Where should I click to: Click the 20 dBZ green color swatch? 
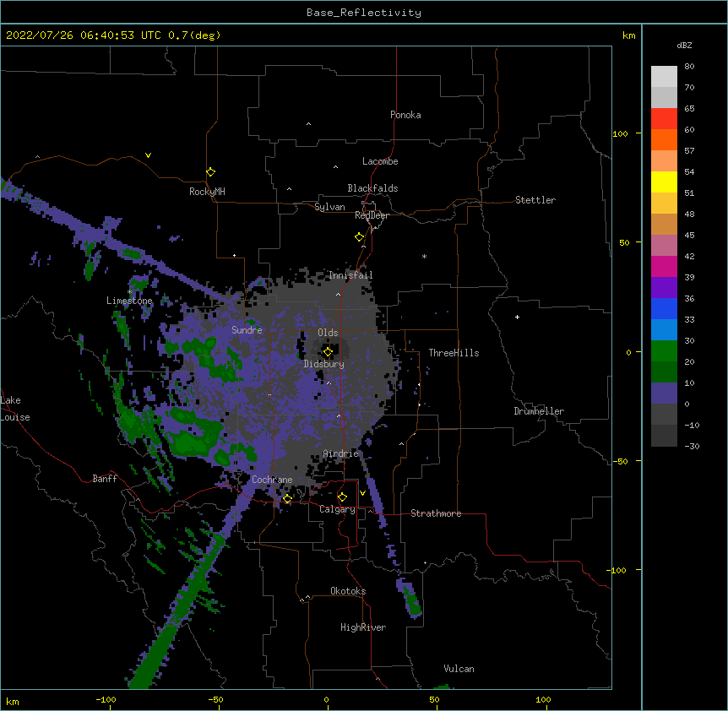[664, 372]
